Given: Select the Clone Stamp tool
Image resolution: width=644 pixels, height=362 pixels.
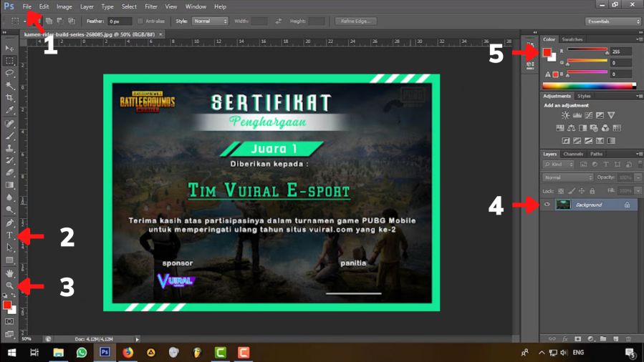Looking at the screenshot, I should click(x=9, y=148).
